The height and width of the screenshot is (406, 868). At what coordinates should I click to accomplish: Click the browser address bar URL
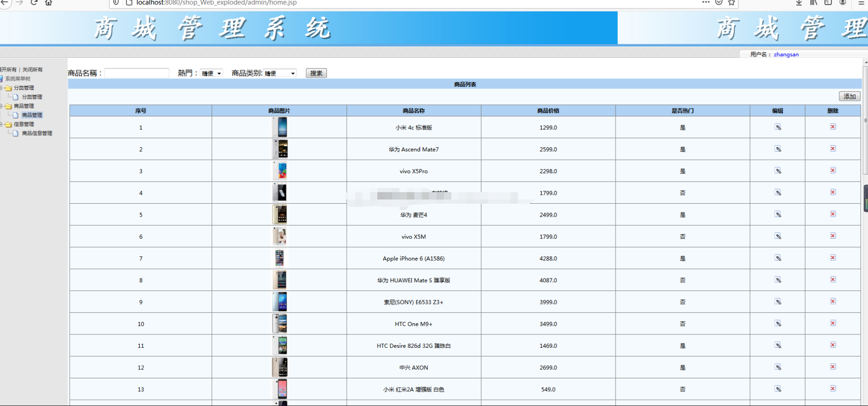(216, 3)
